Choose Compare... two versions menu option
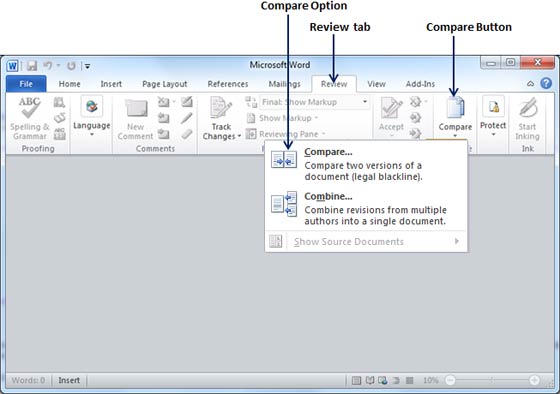 coord(366,164)
